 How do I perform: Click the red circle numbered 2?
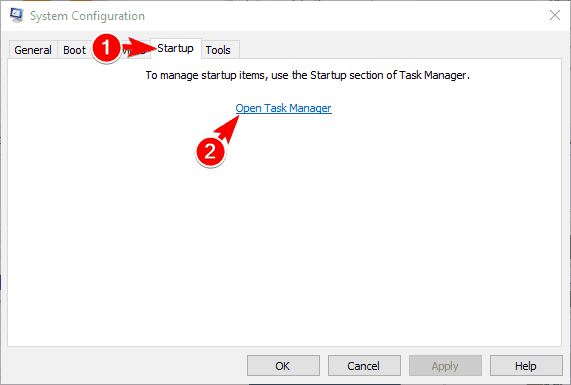(x=210, y=152)
